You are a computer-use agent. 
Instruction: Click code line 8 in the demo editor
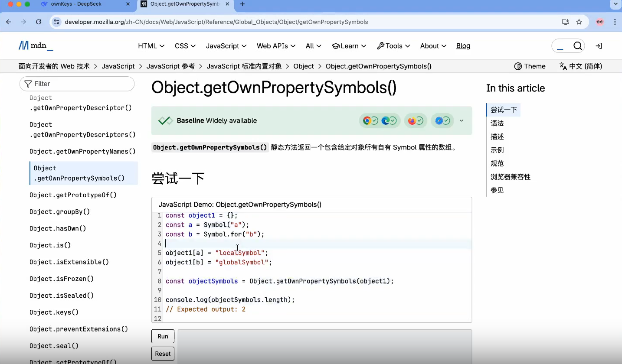click(280, 281)
